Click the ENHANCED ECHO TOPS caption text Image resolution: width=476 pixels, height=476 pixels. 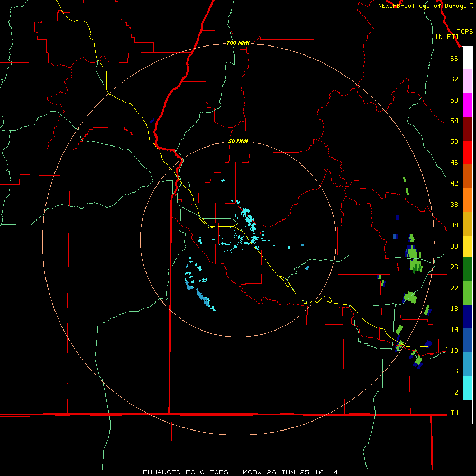(x=186, y=472)
